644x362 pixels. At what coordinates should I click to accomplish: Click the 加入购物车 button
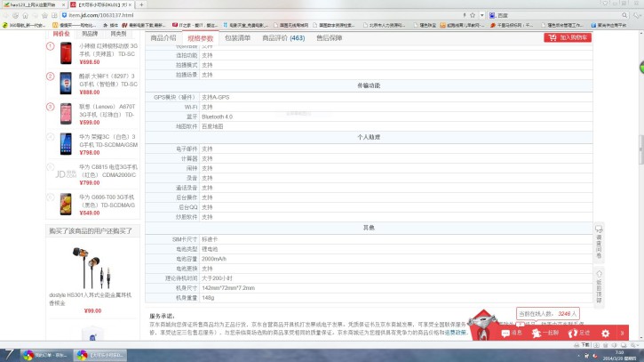point(568,37)
